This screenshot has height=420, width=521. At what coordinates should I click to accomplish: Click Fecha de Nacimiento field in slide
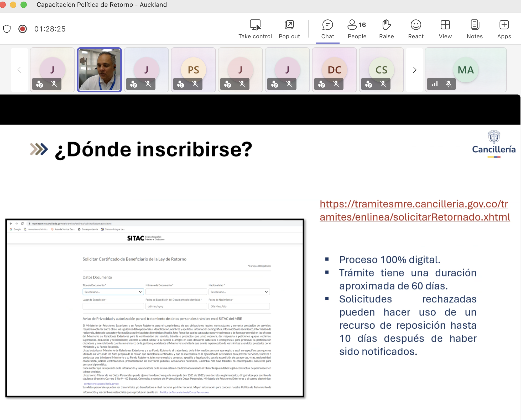pyautogui.click(x=239, y=306)
